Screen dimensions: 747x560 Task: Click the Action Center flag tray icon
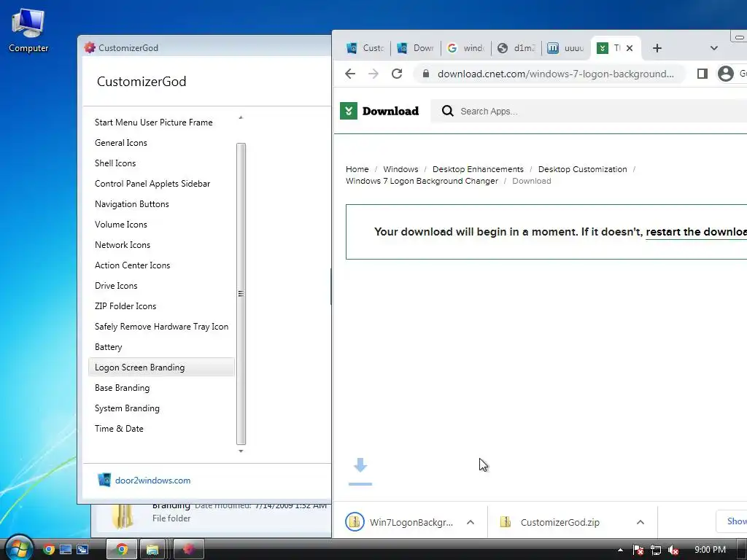tap(638, 550)
